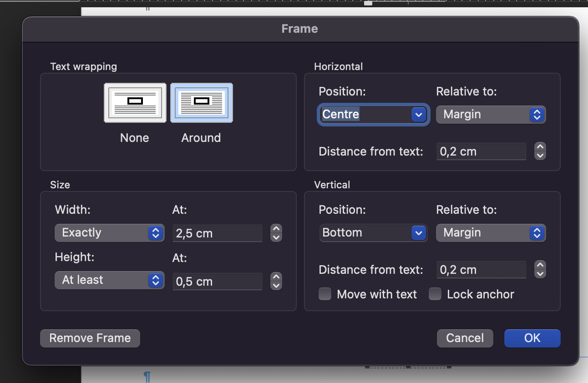Dismiss the dialog with Cancel

465,338
